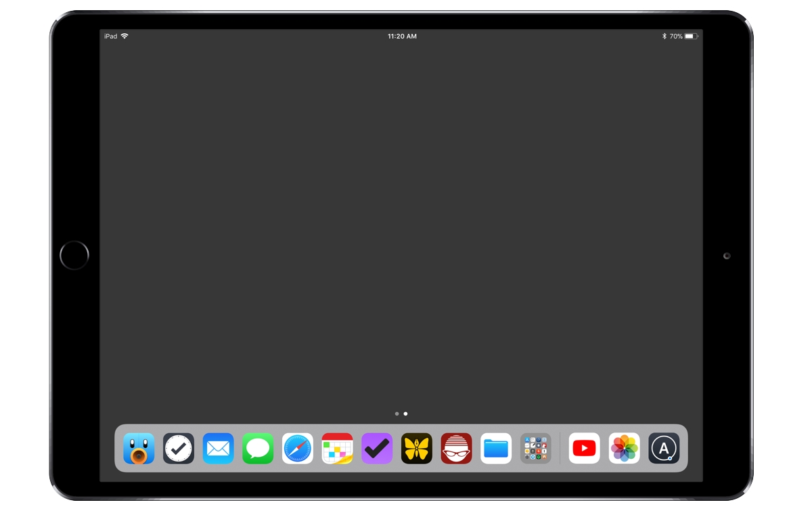Open the circled letter A app
The height and width of the screenshot is (513, 812).
664,448
